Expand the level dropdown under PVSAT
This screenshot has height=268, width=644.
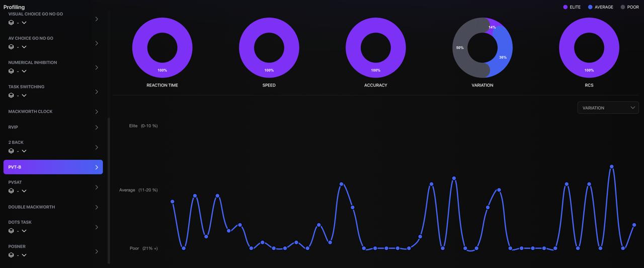click(x=24, y=191)
